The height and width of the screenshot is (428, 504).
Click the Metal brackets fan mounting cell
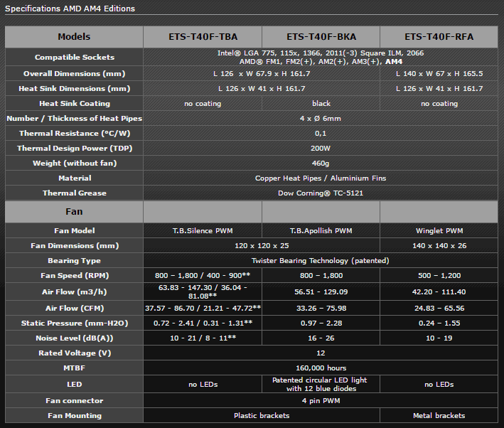coord(439,415)
